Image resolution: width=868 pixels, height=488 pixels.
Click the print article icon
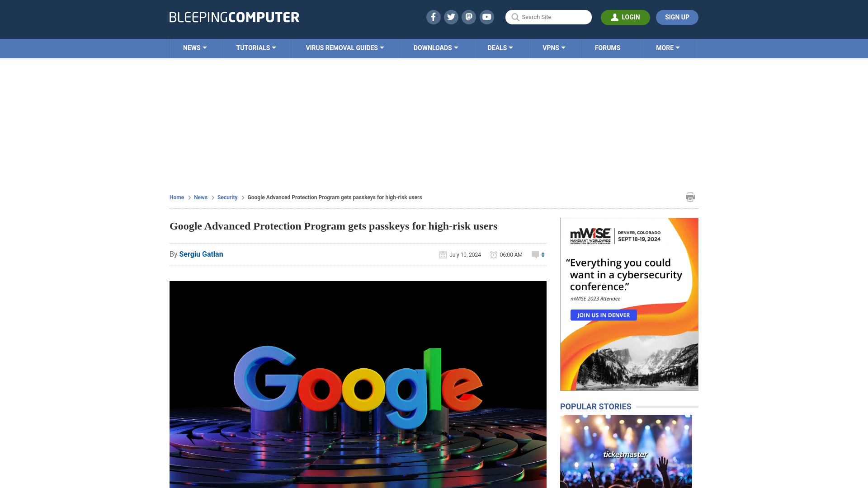pyautogui.click(x=690, y=197)
